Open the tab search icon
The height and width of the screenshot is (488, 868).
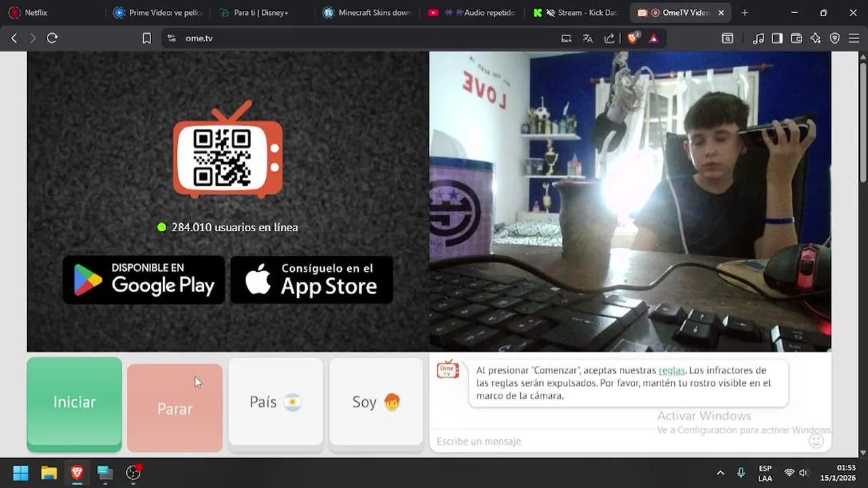coord(728,39)
